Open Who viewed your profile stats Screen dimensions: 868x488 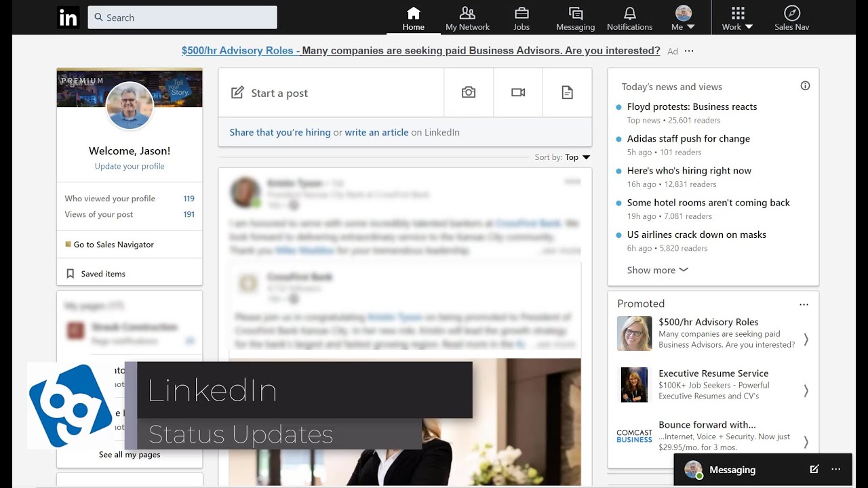[x=130, y=199]
